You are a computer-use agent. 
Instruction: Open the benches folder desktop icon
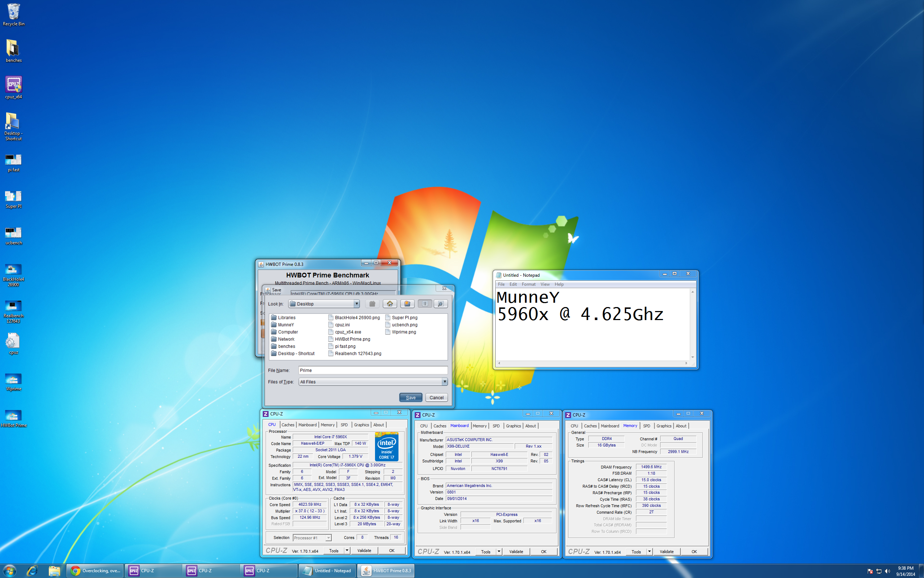(x=13, y=51)
